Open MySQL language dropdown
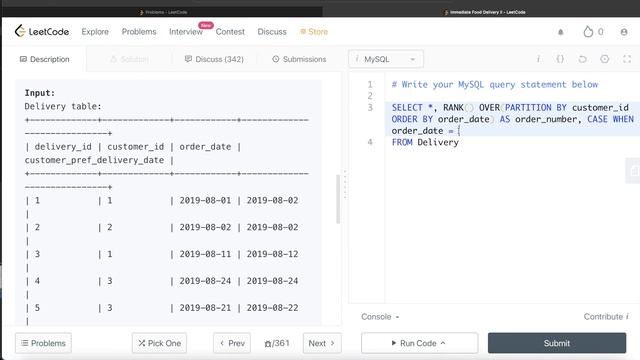Image resolution: width=640 pixels, height=360 pixels. pyautogui.click(x=386, y=59)
